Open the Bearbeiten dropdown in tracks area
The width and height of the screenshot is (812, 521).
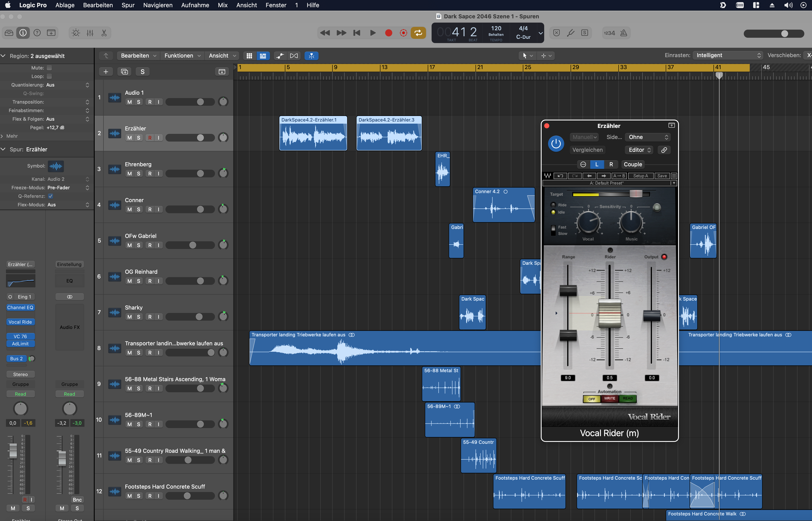[138, 56]
